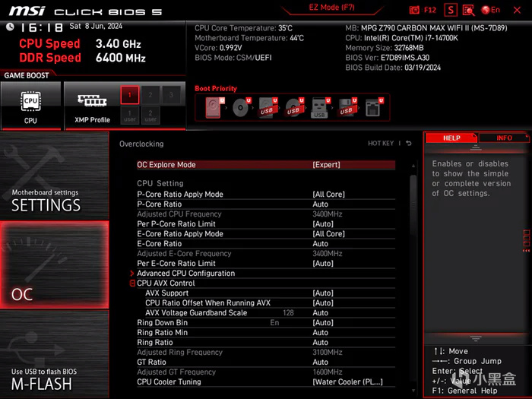Click the 16:18 system time

pos(42,27)
